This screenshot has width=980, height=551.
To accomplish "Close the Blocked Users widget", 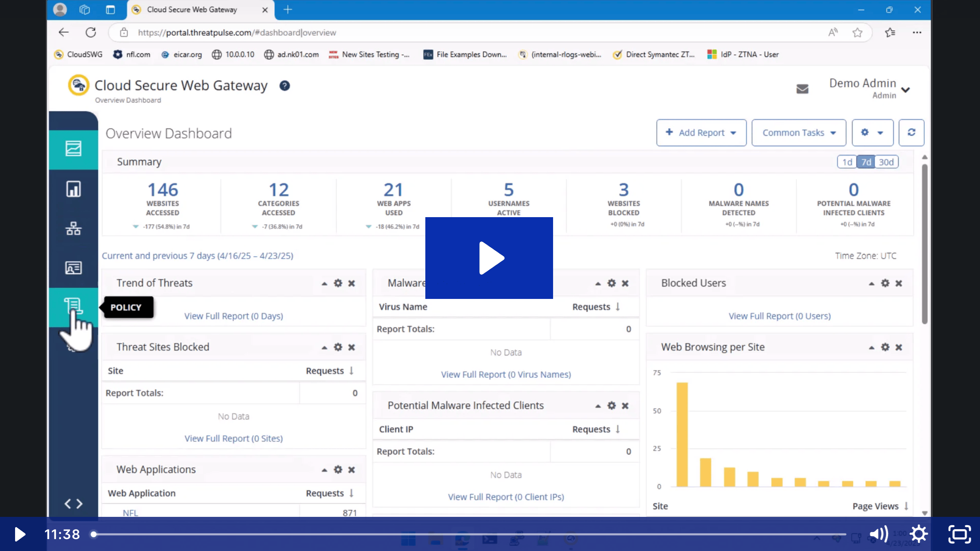I will coord(899,283).
